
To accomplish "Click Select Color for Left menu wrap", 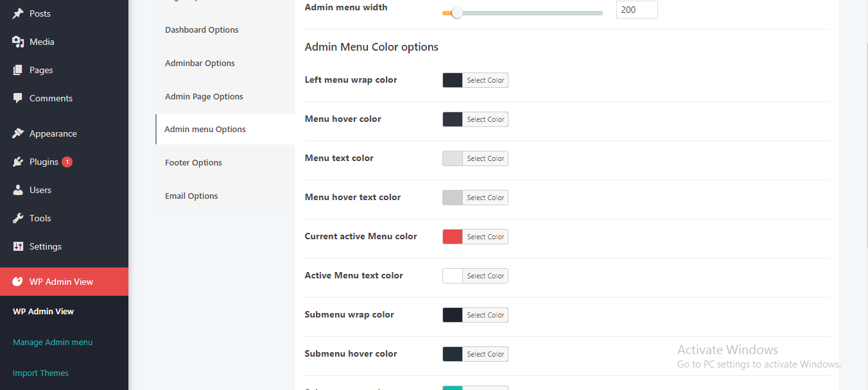I will (485, 80).
